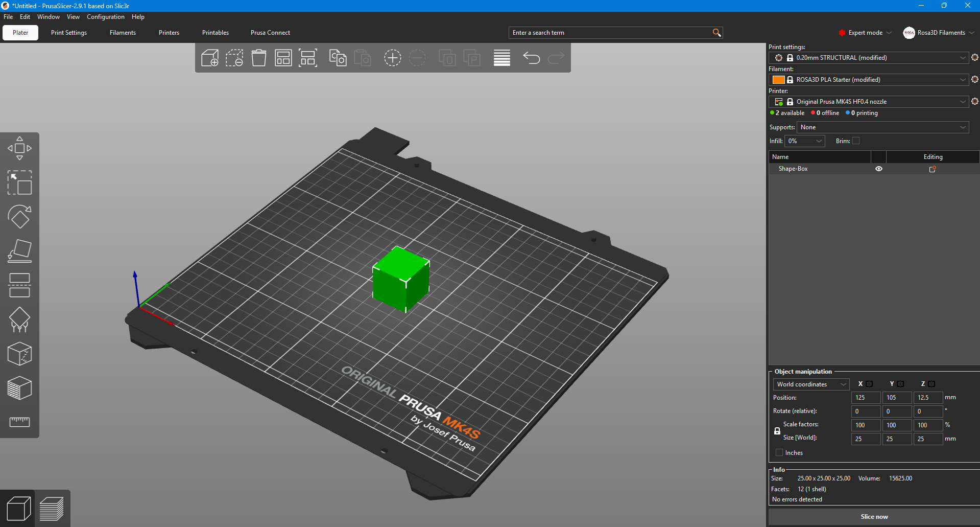This screenshot has width=980, height=527.
Task: Toggle the scale factors lock
Action: (777, 431)
